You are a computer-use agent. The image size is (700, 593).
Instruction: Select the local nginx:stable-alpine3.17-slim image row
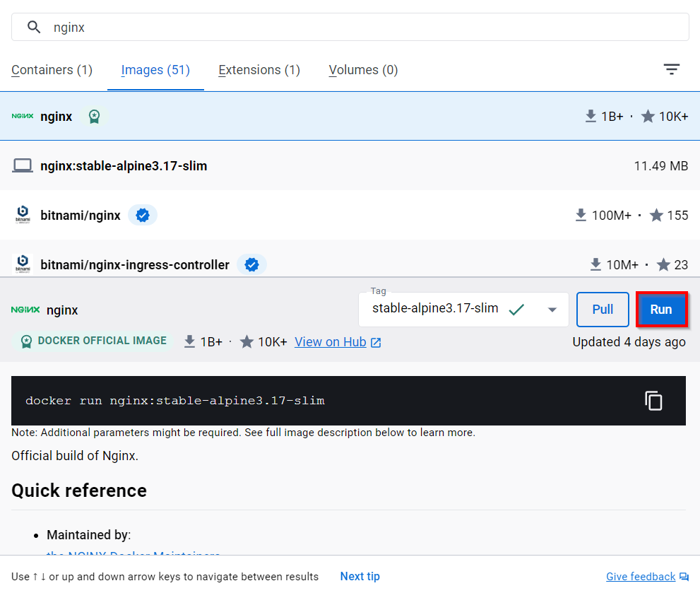point(350,166)
